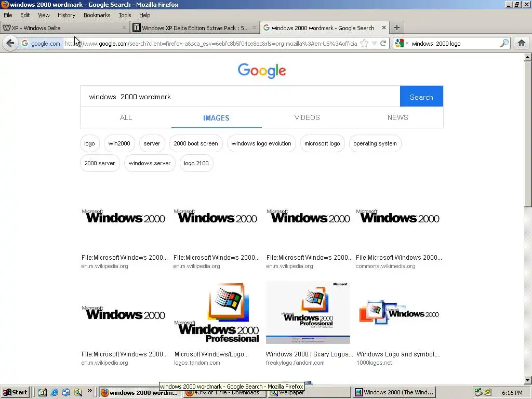Switch to the ALL results tab
The width and height of the screenshot is (532, 399).
pos(126,118)
